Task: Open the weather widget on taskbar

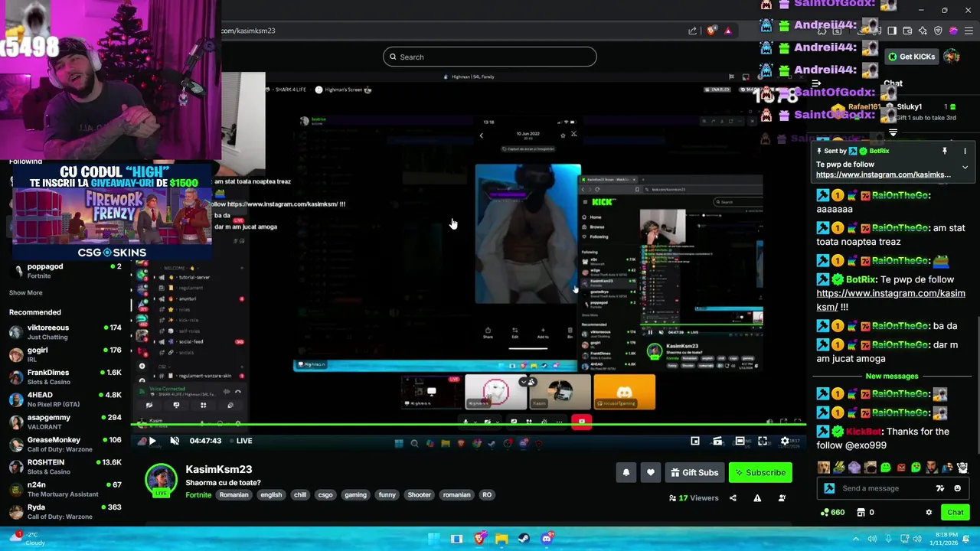Action: point(28,539)
